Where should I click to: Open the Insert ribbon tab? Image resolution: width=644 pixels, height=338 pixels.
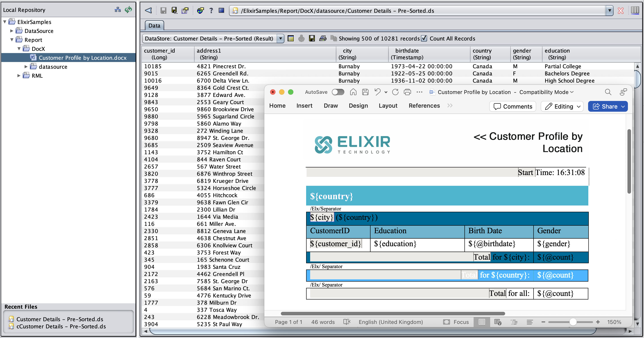tap(304, 106)
